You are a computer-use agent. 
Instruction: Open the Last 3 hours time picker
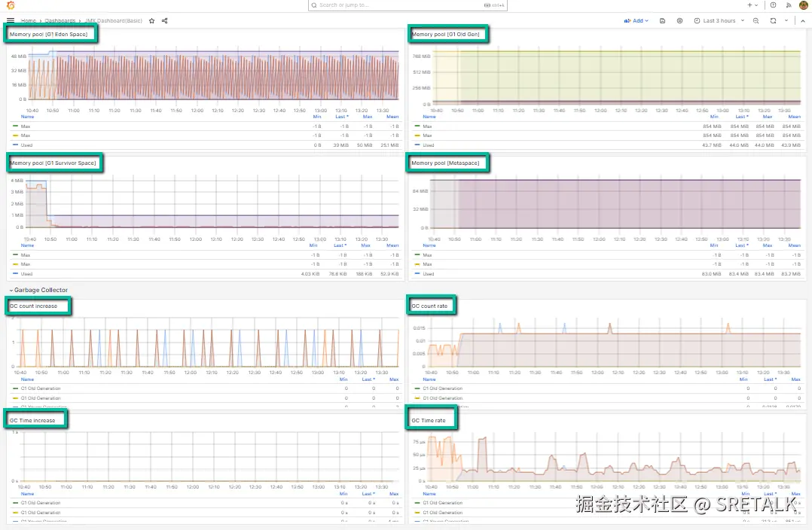(719, 21)
